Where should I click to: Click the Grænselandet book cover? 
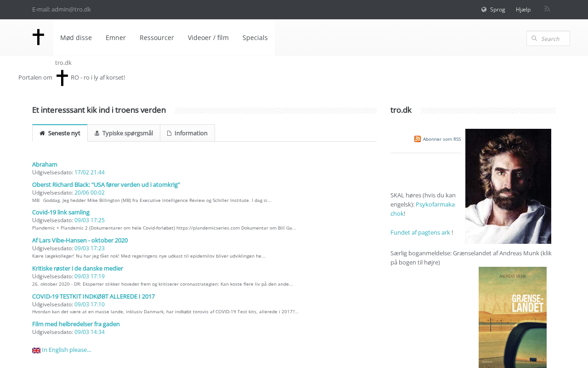tap(513, 317)
